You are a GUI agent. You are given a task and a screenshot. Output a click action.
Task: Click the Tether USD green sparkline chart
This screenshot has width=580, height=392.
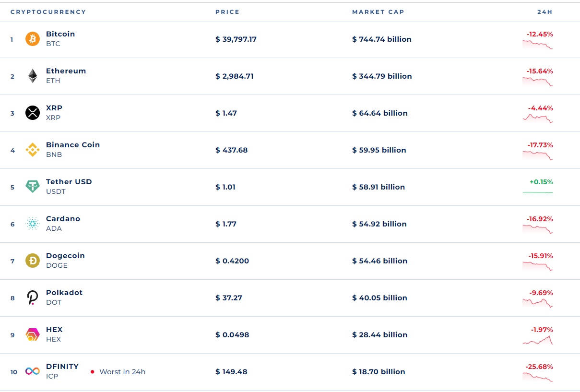click(537, 192)
